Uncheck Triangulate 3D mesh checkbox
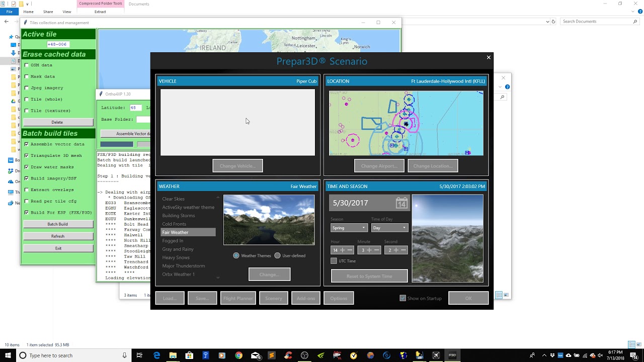 (x=27, y=155)
